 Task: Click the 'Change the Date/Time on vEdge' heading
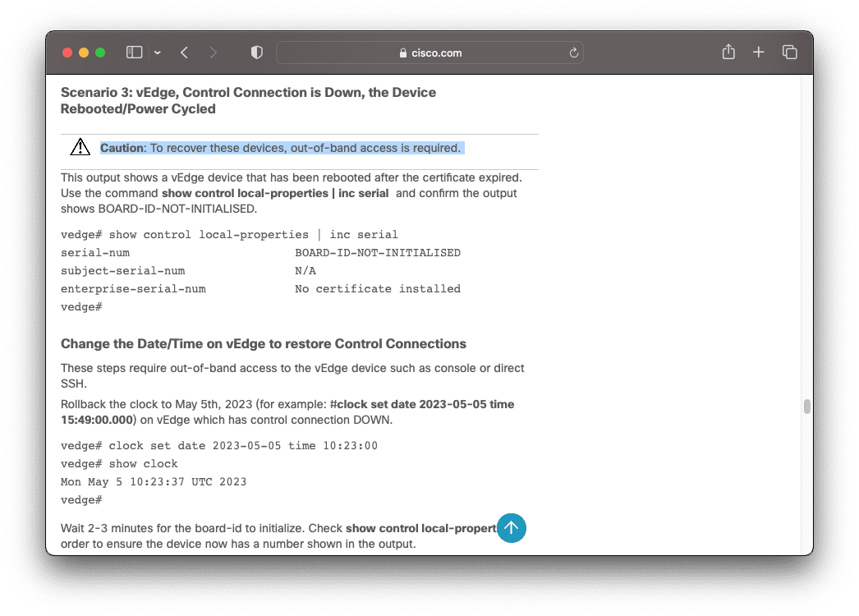[x=263, y=343]
